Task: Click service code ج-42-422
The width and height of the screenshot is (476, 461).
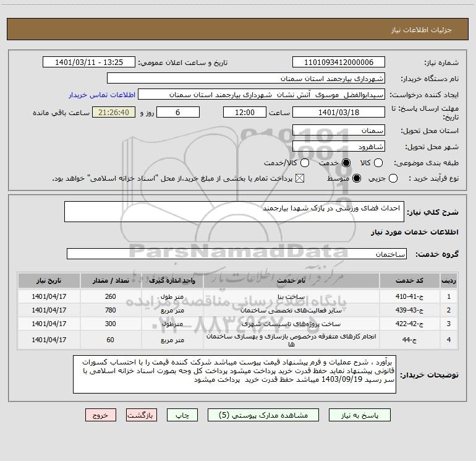Action: (409, 324)
